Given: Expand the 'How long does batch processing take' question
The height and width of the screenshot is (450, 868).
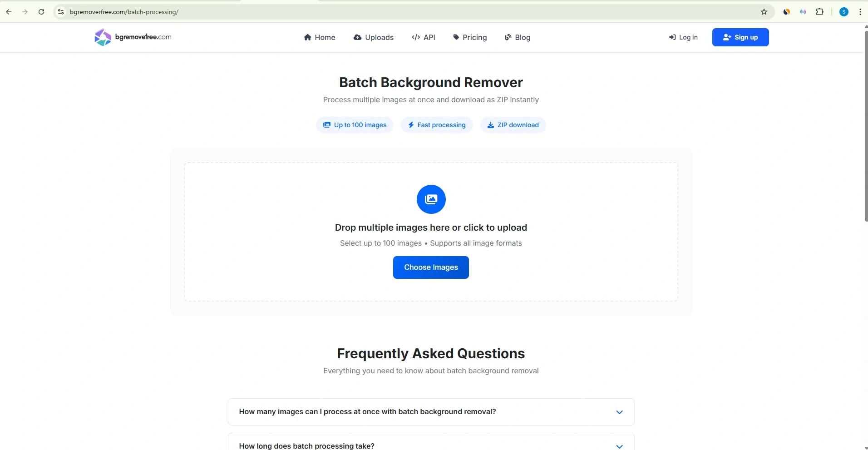Looking at the screenshot, I should pyautogui.click(x=306, y=445).
